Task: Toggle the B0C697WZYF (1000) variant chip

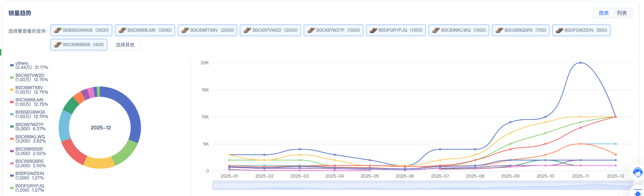Action: tap(333, 30)
